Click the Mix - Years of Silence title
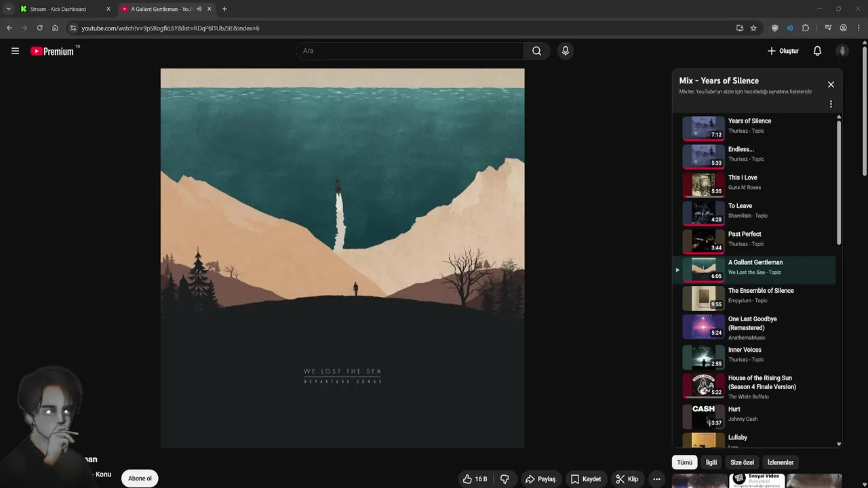Screen dimensions: 868x488 point(719,81)
